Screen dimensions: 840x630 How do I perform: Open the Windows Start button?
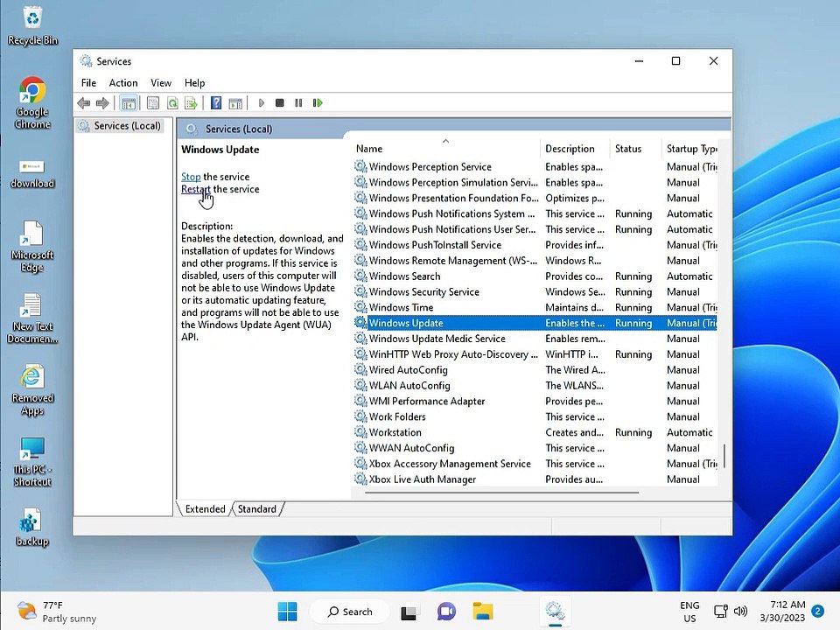tap(288, 612)
